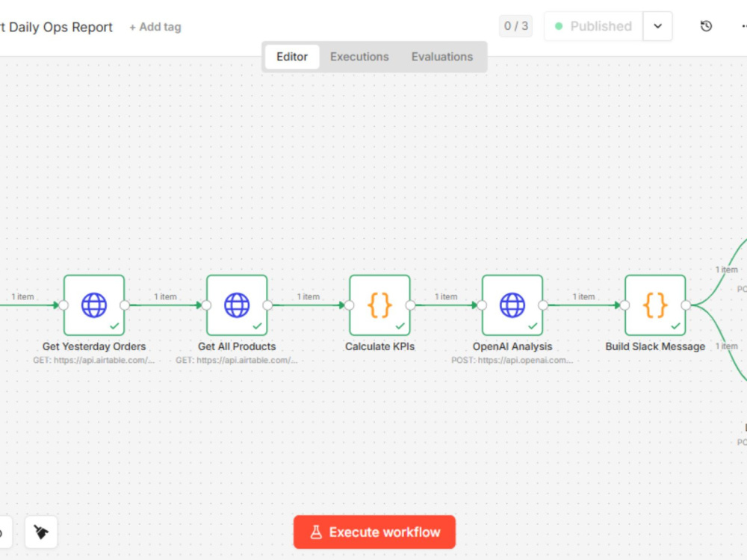Click '1 item' label before OpenAI Analysis
The image size is (747, 560).
coord(446,296)
